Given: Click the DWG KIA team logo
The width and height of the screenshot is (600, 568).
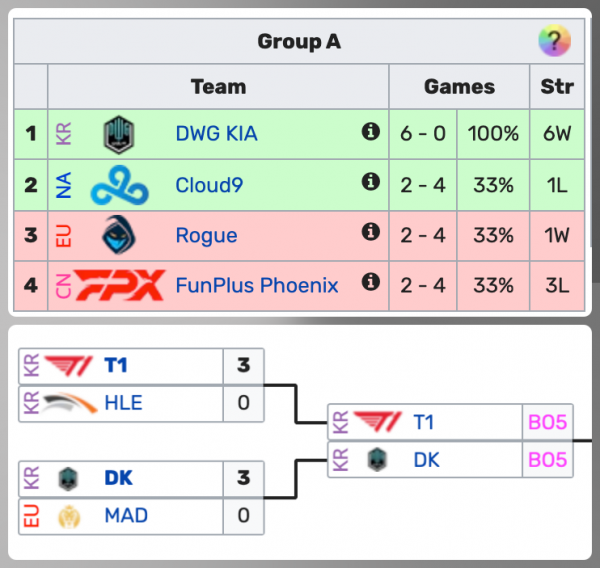Looking at the screenshot, I should 120,134.
